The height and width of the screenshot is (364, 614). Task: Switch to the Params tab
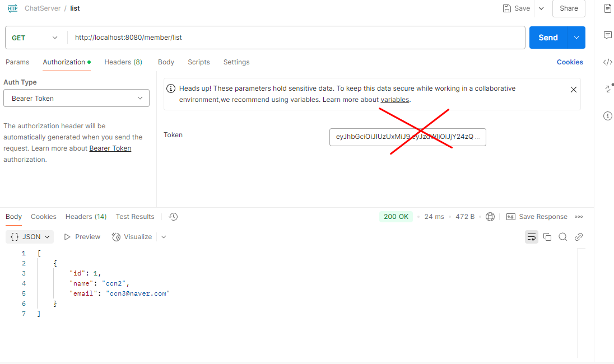[17, 62]
